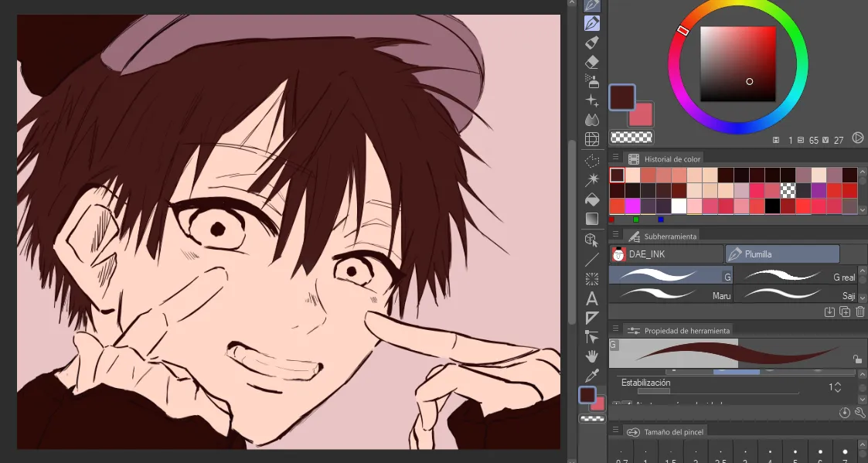Pick the purple swatch in color history

tap(819, 190)
